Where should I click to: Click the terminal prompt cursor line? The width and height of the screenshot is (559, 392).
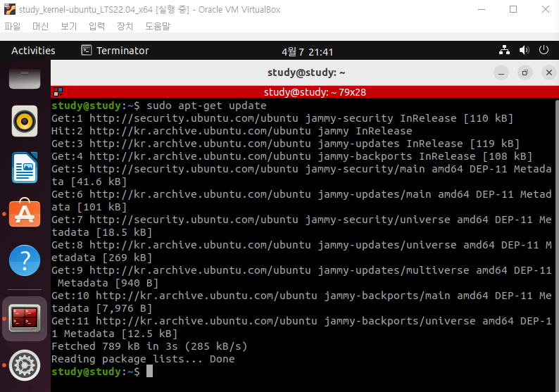(x=102, y=372)
